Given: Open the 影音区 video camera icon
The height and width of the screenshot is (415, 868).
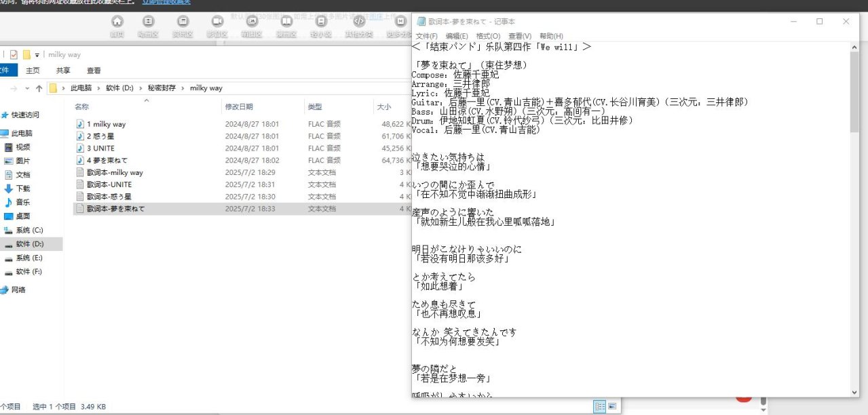Looking at the screenshot, I should coord(217,22).
